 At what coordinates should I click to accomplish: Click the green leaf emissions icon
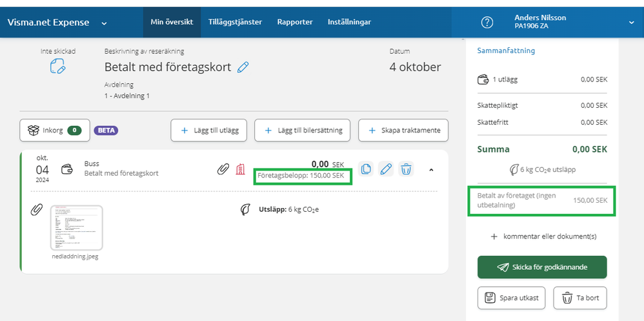(x=245, y=209)
